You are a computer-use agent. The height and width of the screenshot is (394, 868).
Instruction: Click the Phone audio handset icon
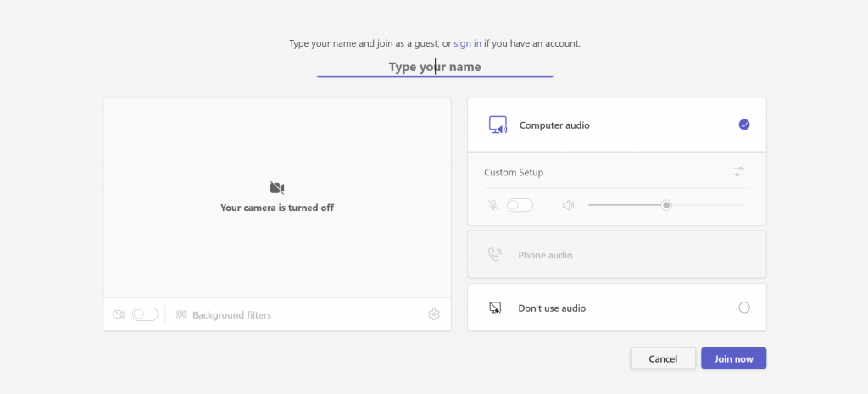495,255
